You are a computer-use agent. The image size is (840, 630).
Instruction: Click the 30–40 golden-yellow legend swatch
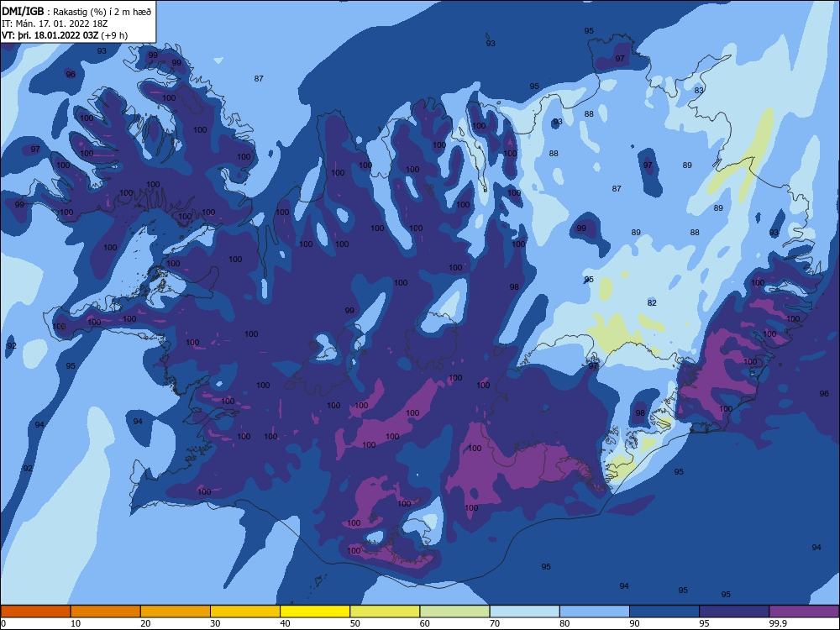tap(245, 612)
